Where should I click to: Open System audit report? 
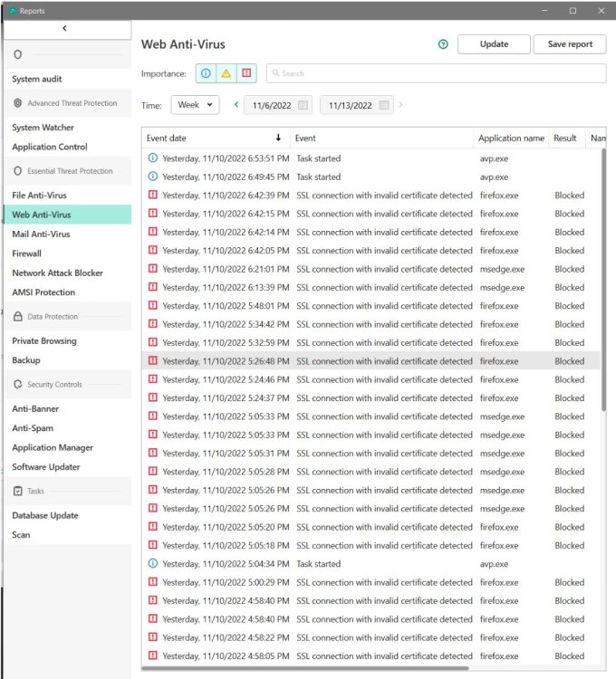[x=37, y=79]
